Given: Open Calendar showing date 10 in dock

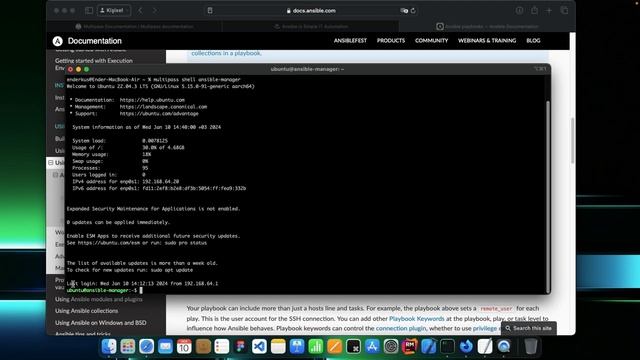Looking at the screenshot, I should [x=184, y=347].
